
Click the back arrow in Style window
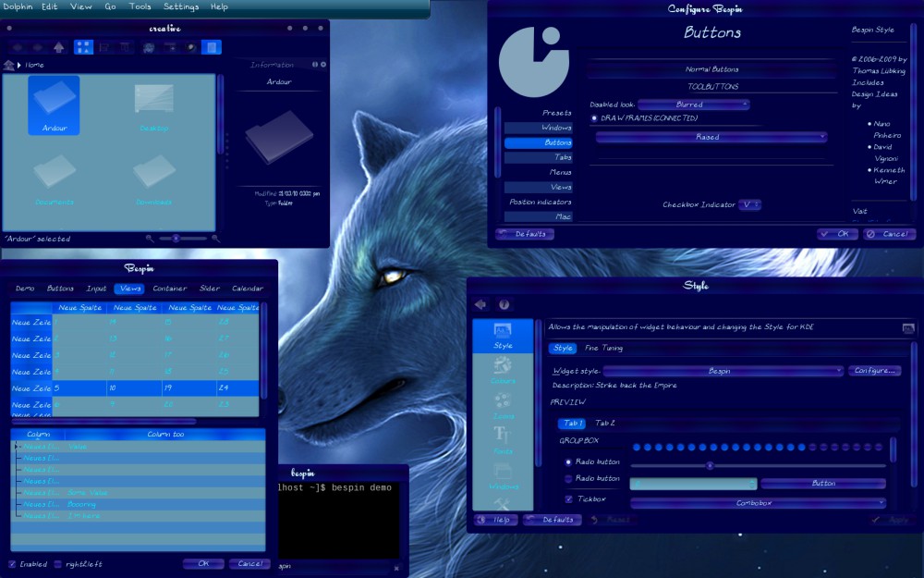pyautogui.click(x=480, y=304)
